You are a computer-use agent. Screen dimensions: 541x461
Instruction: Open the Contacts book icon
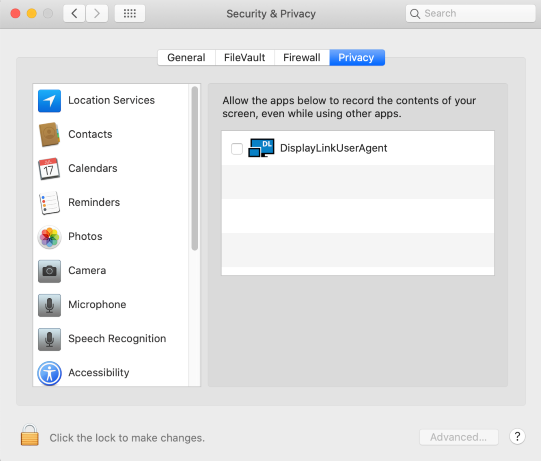tap(49, 135)
